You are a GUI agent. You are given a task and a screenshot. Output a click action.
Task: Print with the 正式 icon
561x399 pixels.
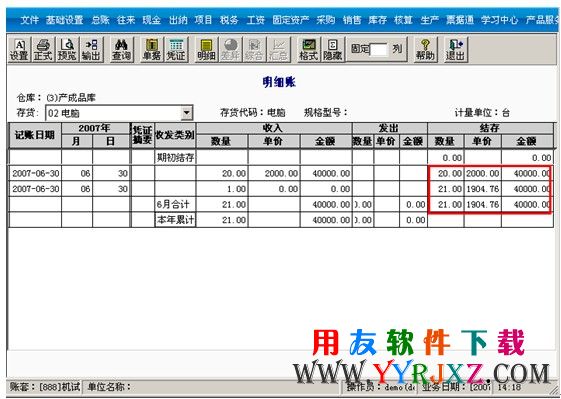(43, 50)
